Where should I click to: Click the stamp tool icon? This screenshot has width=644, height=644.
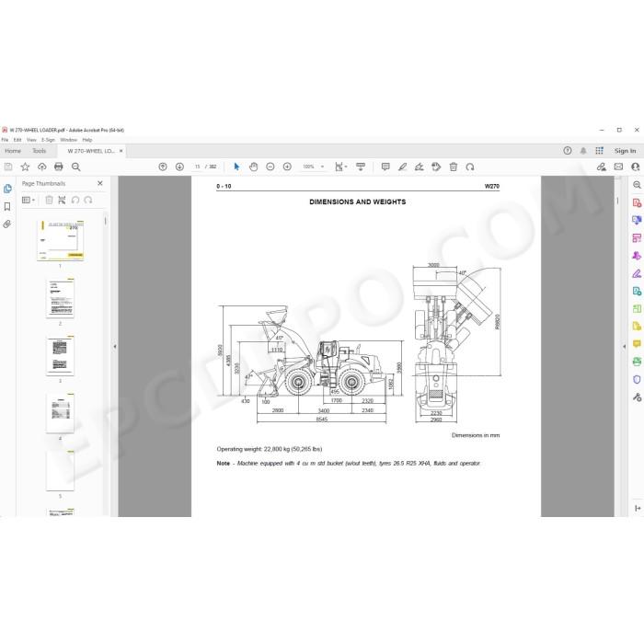coord(436,167)
